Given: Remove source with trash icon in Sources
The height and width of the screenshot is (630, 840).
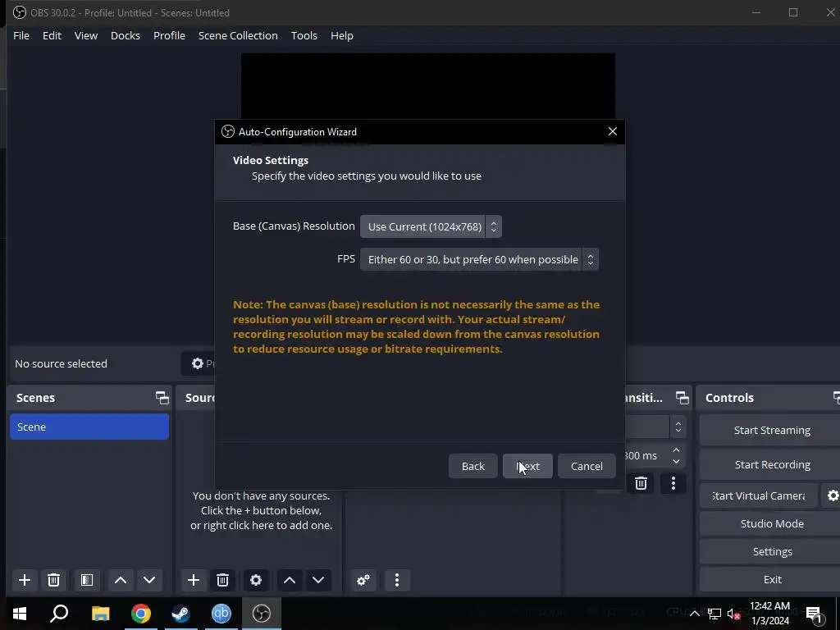Looking at the screenshot, I should pos(222,580).
